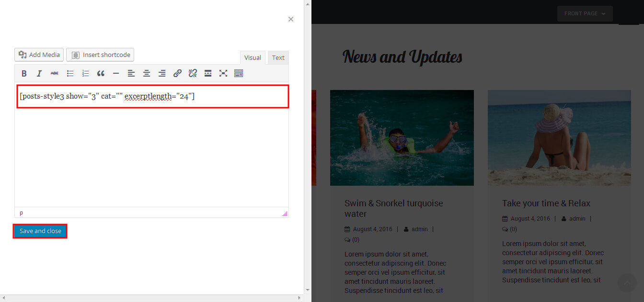Image resolution: width=644 pixels, height=302 pixels.
Task: Open the FRONT PAGE dropdown in preview
Action: pos(585,13)
